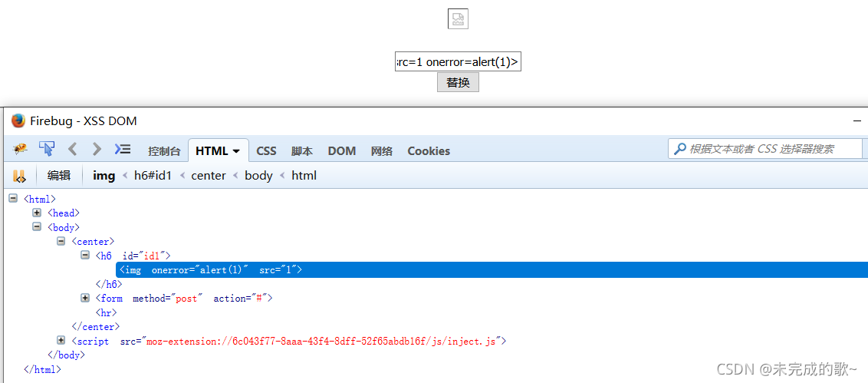868x383 pixels.
Task: Switch to the 脚本 script tab
Action: click(x=302, y=150)
